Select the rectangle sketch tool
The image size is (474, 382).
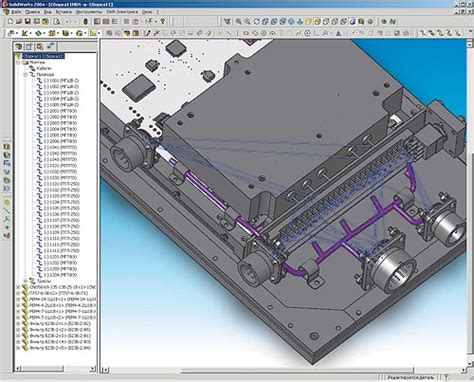click(x=246, y=33)
